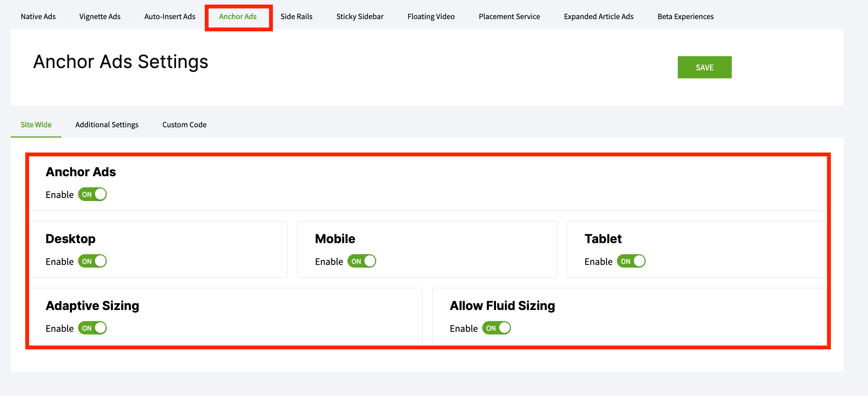868x396 pixels.
Task: Open the Floating Video tab
Action: pyautogui.click(x=431, y=16)
